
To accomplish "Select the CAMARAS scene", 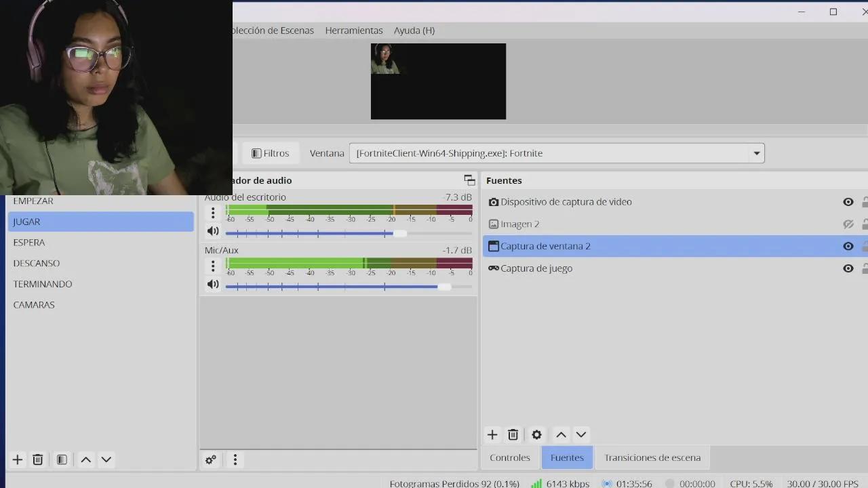I will tap(100, 305).
